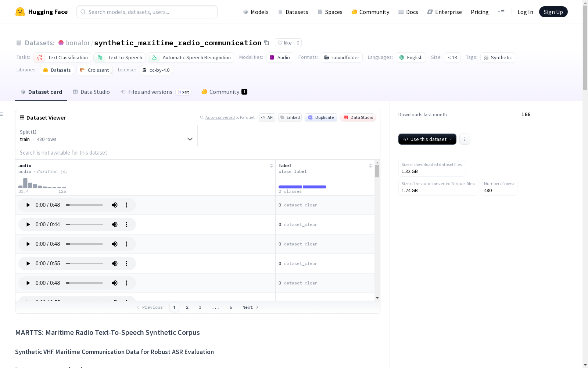The height and width of the screenshot is (368, 588).
Task: Open Enterprise in top navigation
Action: point(445,12)
